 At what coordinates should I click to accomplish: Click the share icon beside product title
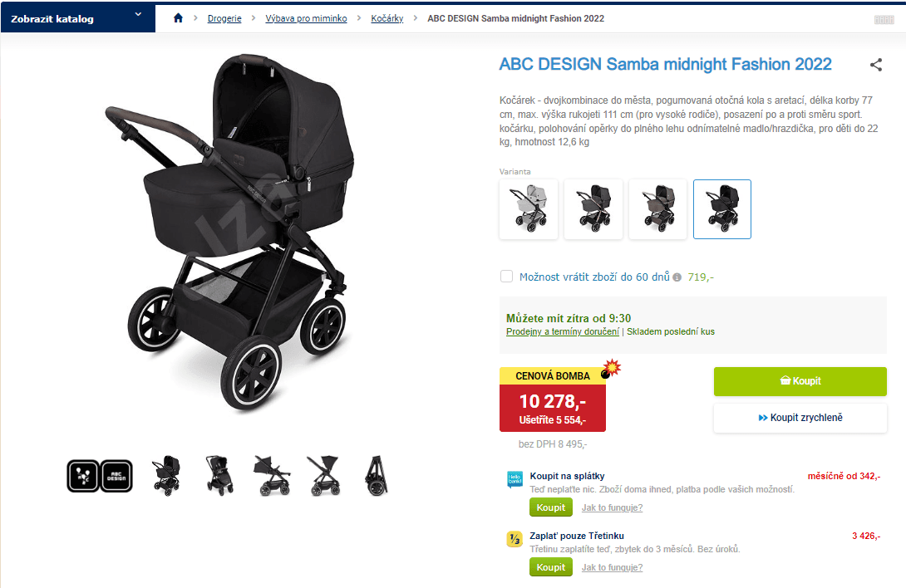tap(876, 65)
